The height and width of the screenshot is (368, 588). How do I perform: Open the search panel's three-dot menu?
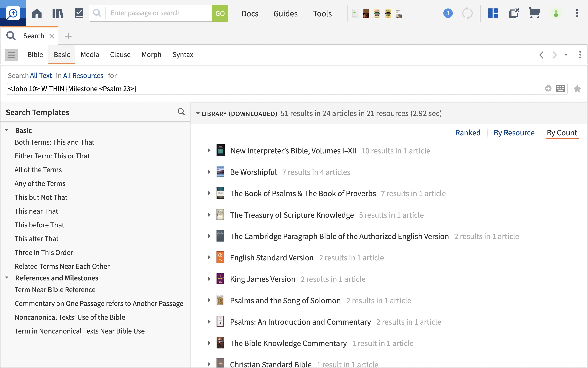(580, 55)
